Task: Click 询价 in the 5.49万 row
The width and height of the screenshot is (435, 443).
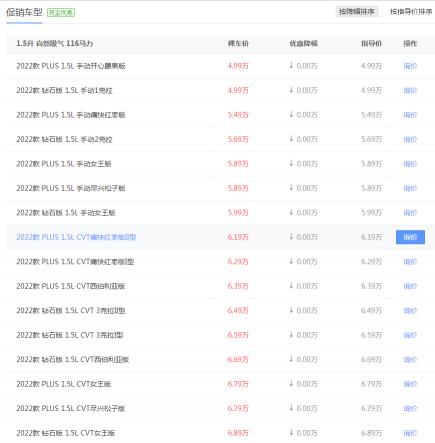Action: tap(410, 115)
